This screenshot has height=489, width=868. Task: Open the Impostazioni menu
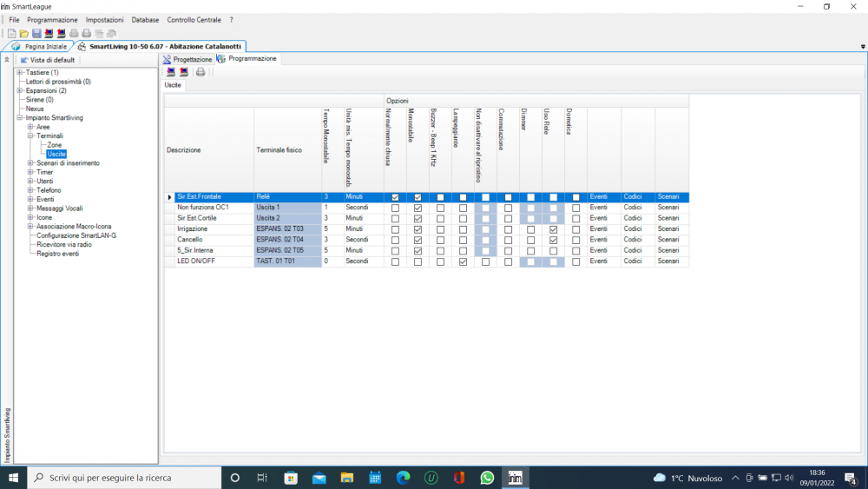coord(104,20)
